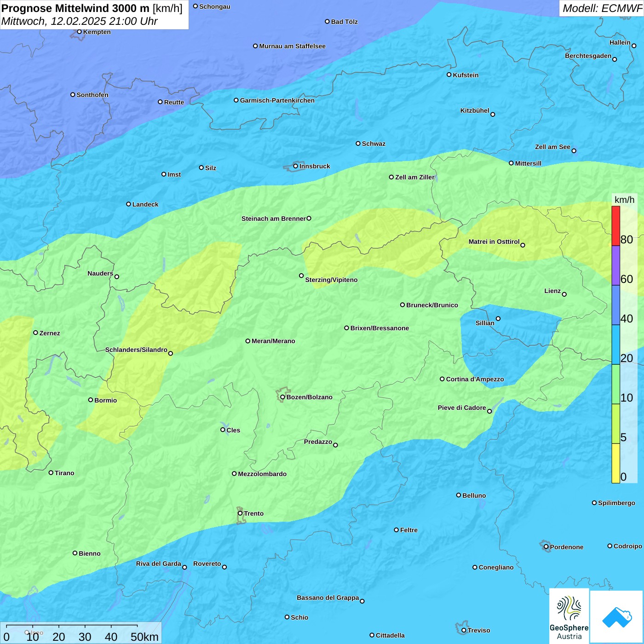Click the 'Steinach am Brenner' label

(x=273, y=218)
